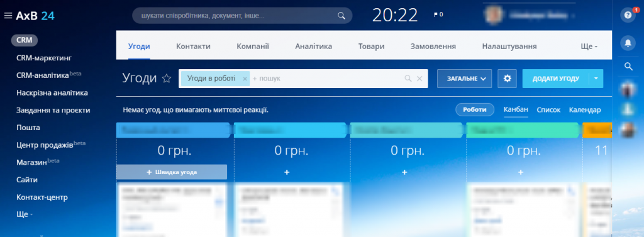Open the Аналітика tab
Viewport: 644px width, 237px height.
click(x=314, y=47)
